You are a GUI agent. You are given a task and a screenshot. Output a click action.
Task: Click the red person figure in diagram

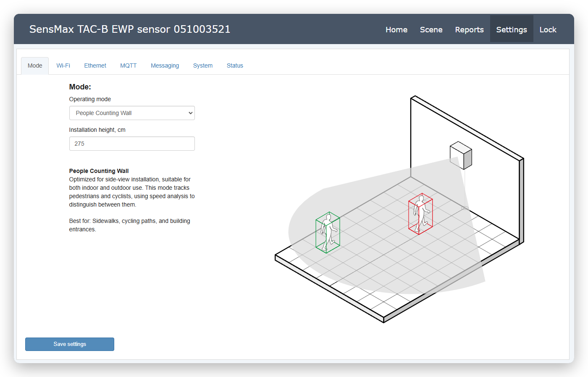tap(420, 214)
